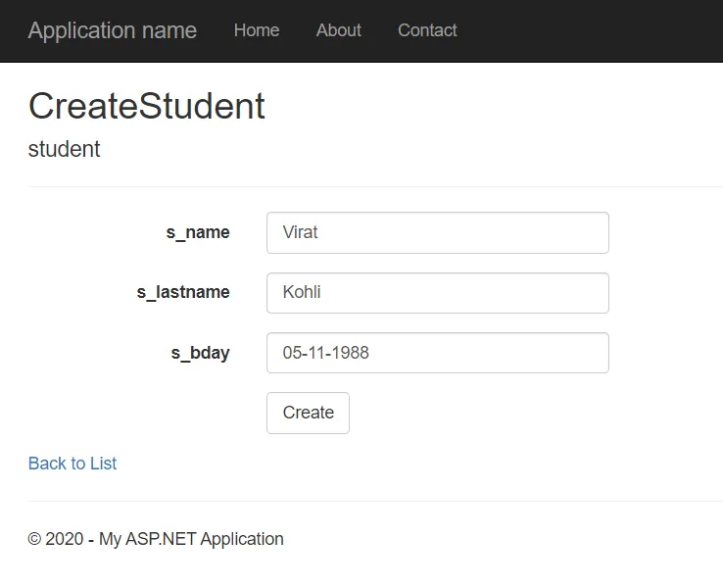Click empty area of dark navigation bar
The height and width of the screenshot is (588, 723).
(590, 31)
